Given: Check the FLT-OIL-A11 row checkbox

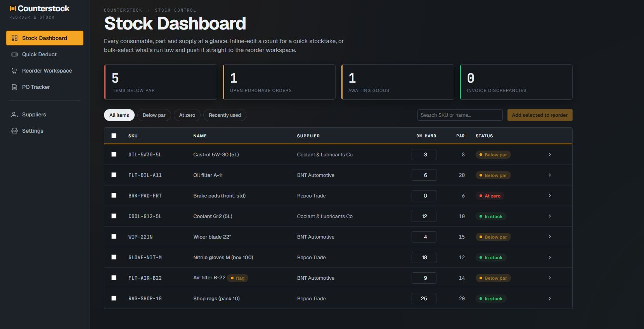Looking at the screenshot, I should pos(114,175).
